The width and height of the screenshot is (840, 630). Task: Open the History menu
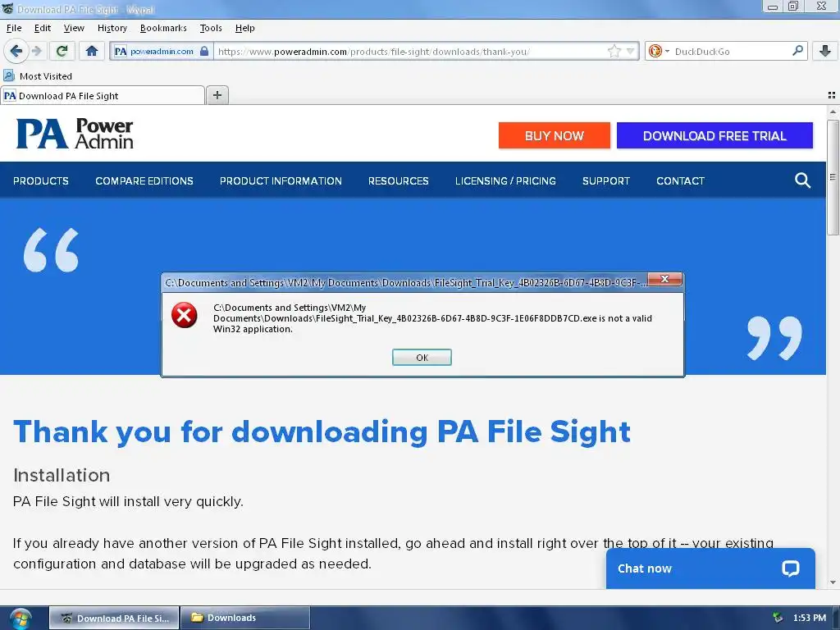112,28
